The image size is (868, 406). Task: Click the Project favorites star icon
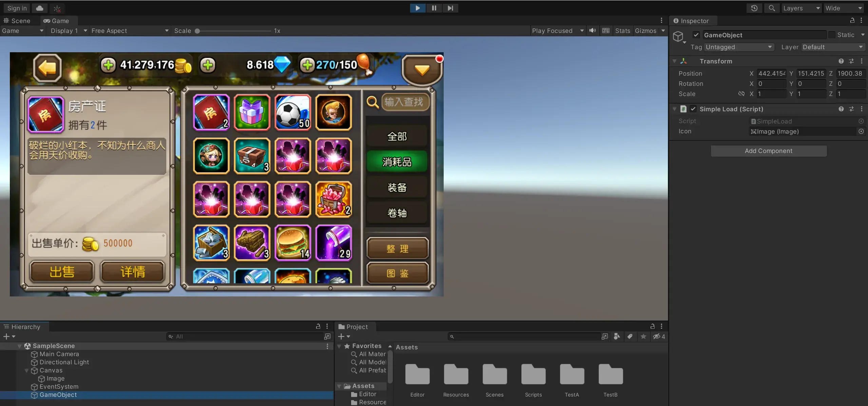(643, 336)
